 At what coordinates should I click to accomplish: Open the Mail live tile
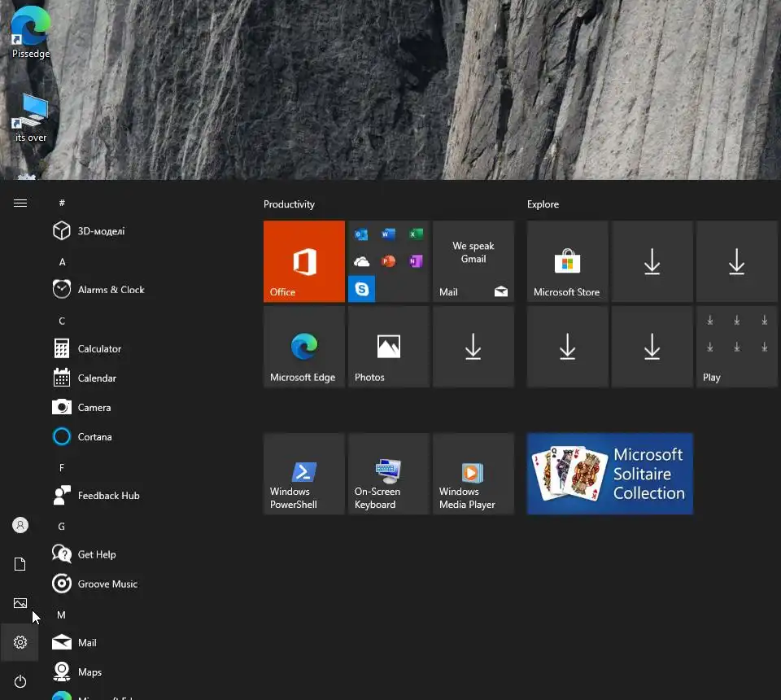point(473,261)
